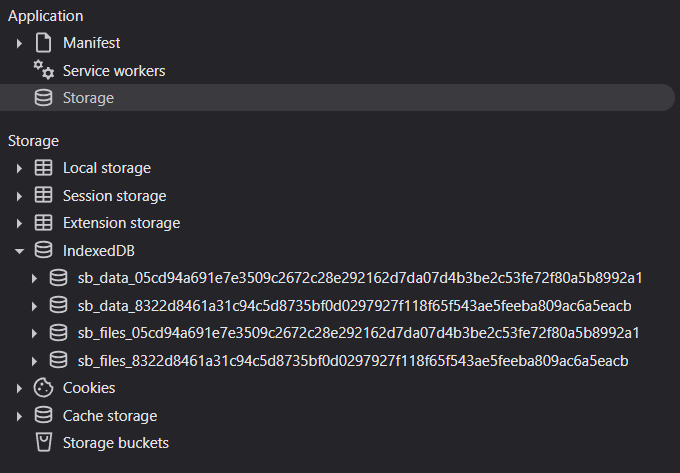
Task: Select the Storage buckets item
Action: [116, 442]
